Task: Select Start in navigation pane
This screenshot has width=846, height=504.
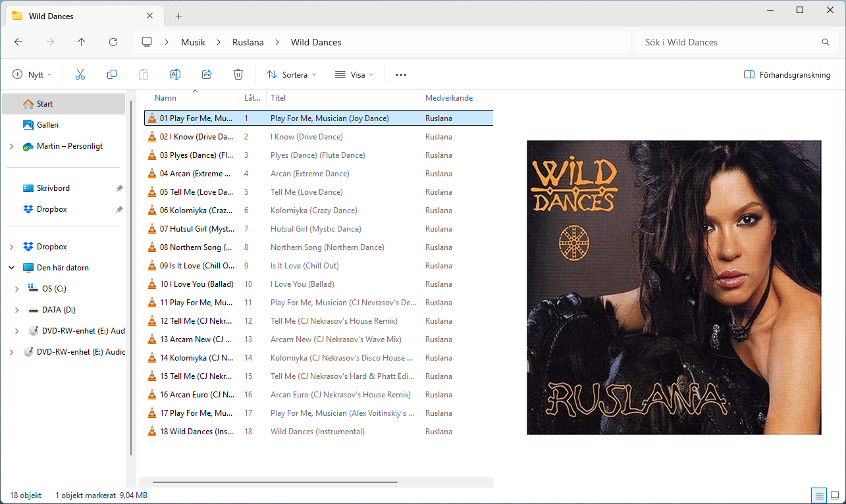Action: 63,104
